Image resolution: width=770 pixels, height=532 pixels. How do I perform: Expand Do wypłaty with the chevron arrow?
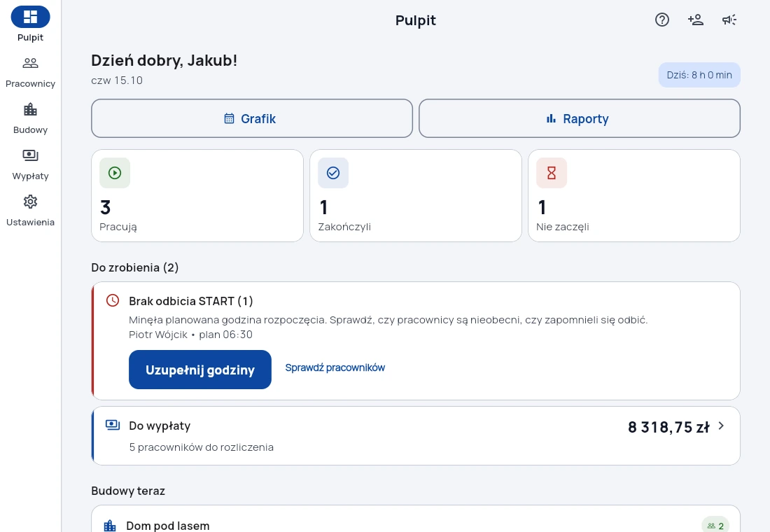point(721,426)
